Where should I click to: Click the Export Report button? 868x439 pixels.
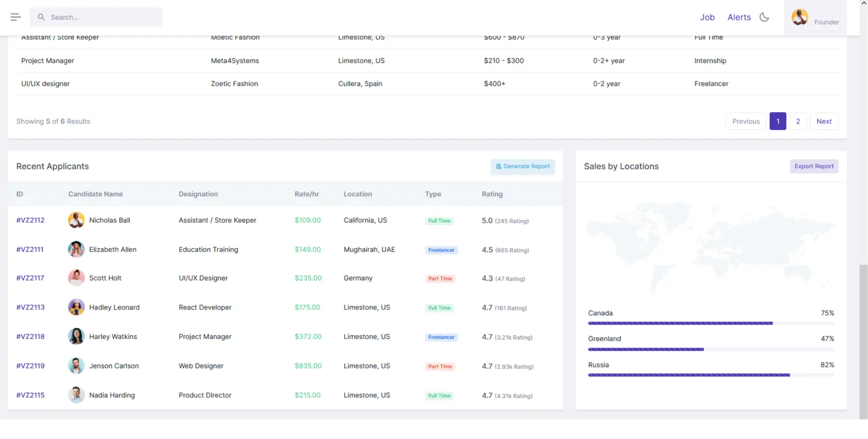click(x=814, y=167)
